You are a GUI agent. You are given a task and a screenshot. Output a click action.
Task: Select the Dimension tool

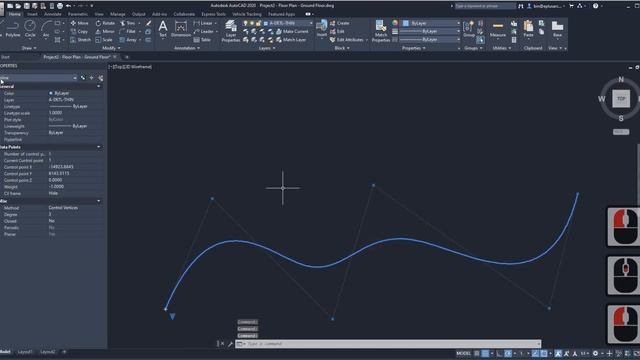(x=180, y=29)
